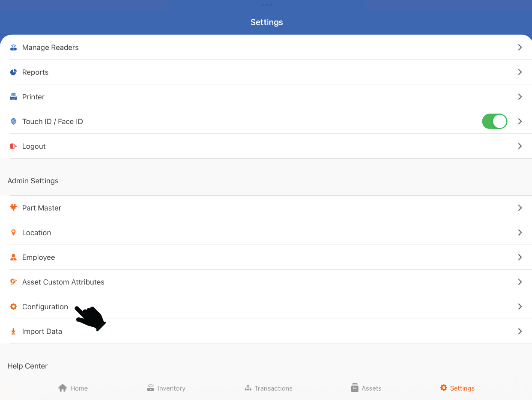Open Configuration via its right chevron
Viewport: 532px width, 400px height.
[x=520, y=307]
